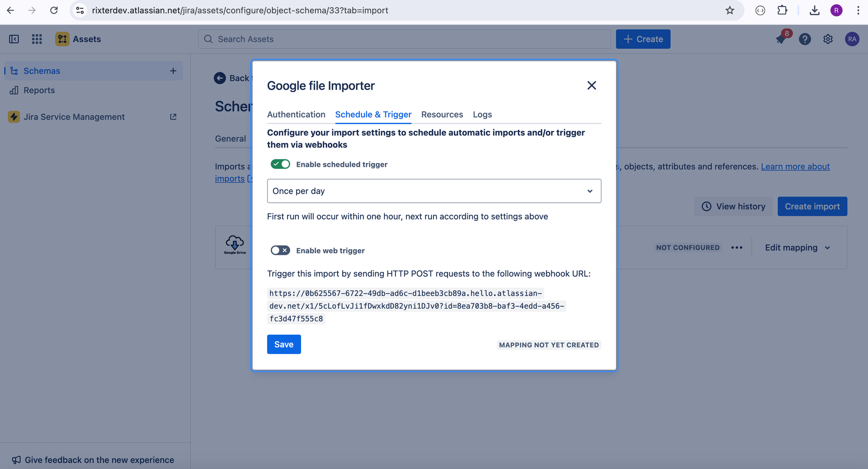The image size is (868, 469).
Task: Switch to the Authentication tab
Action: pyautogui.click(x=296, y=115)
